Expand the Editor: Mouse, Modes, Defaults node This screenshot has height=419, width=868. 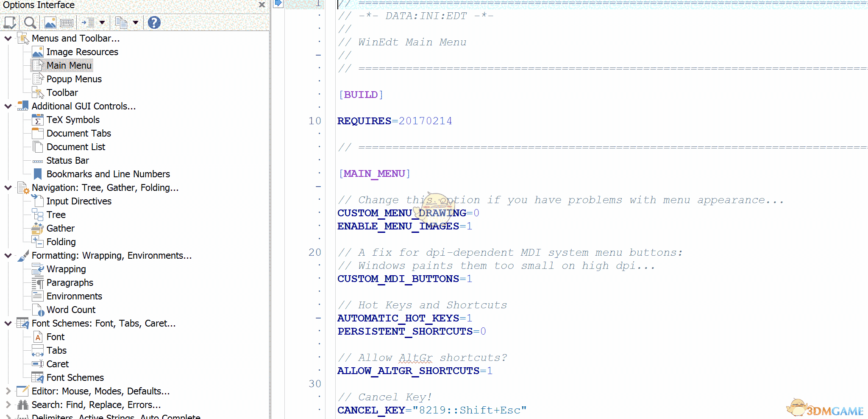click(x=8, y=391)
